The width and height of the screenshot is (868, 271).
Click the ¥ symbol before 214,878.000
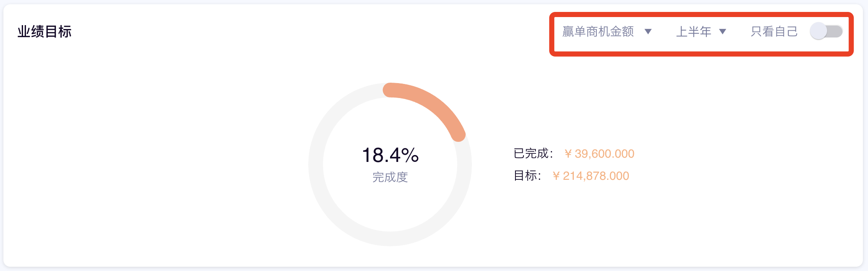(x=556, y=176)
